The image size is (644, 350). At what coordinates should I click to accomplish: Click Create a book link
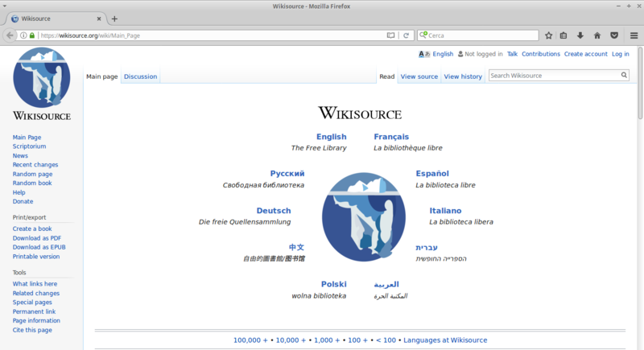(32, 229)
